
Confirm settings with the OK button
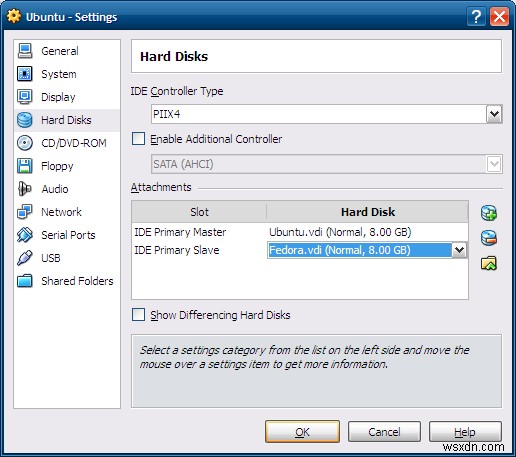pos(302,432)
